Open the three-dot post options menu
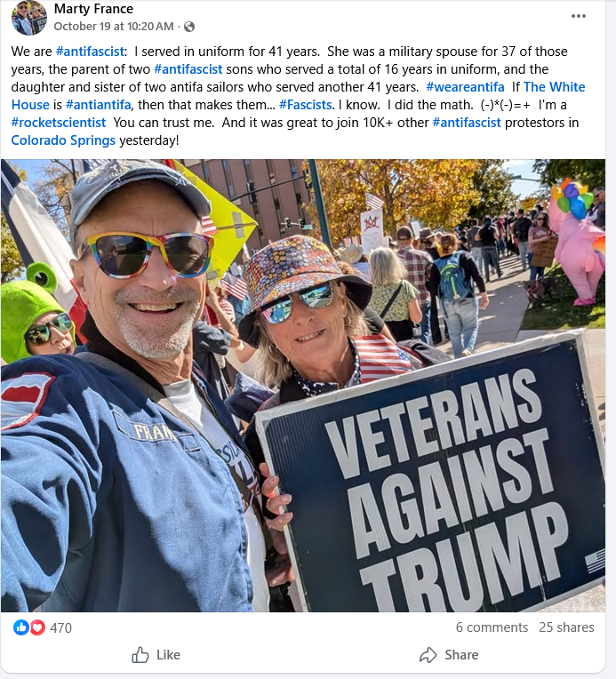Screen dimensions: 616x679 [579, 16]
